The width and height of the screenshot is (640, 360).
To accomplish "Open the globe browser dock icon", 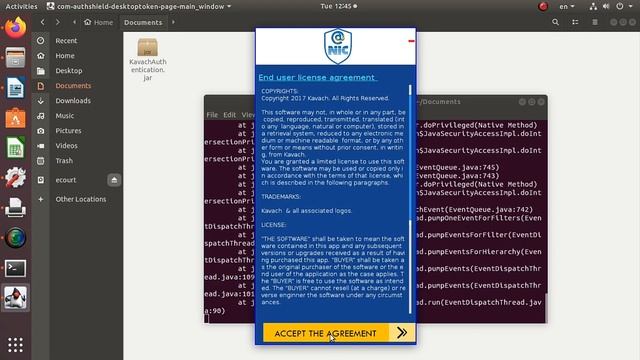I will [x=16, y=238].
